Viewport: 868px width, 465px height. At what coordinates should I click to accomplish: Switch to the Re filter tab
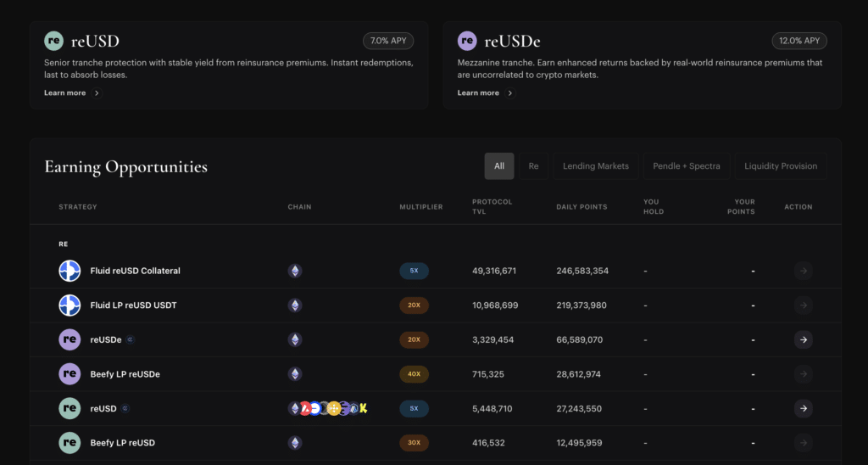(534, 166)
